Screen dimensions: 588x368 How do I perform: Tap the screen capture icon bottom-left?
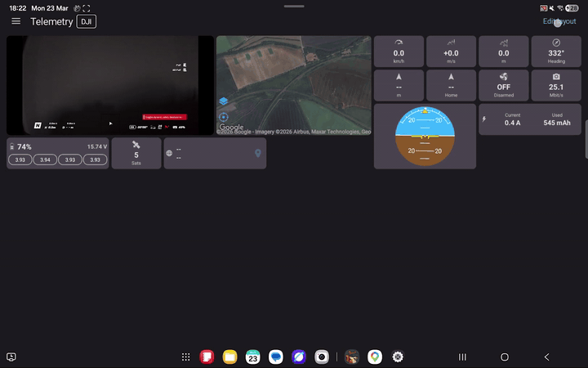pos(11,357)
